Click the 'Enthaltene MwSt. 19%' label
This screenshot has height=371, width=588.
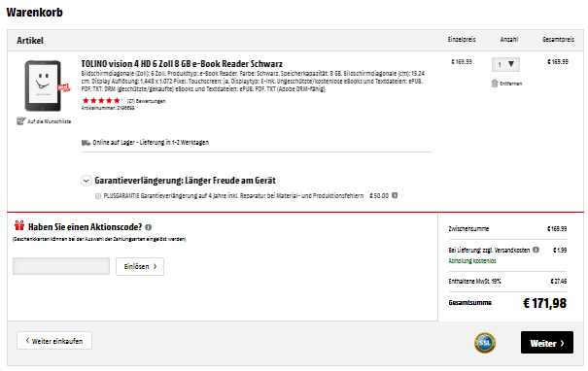(x=474, y=281)
